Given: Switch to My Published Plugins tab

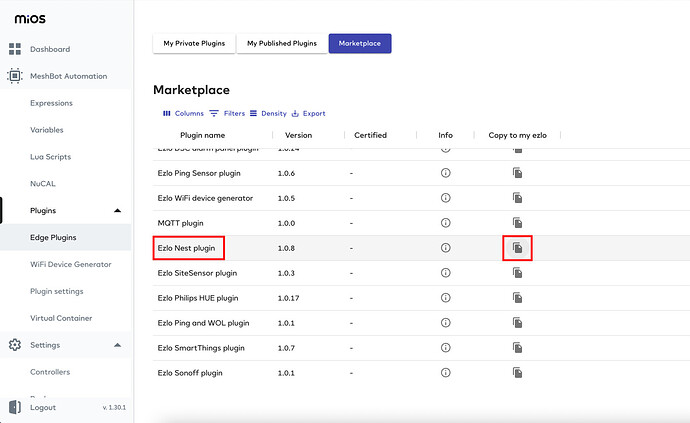Looking at the screenshot, I should [282, 43].
